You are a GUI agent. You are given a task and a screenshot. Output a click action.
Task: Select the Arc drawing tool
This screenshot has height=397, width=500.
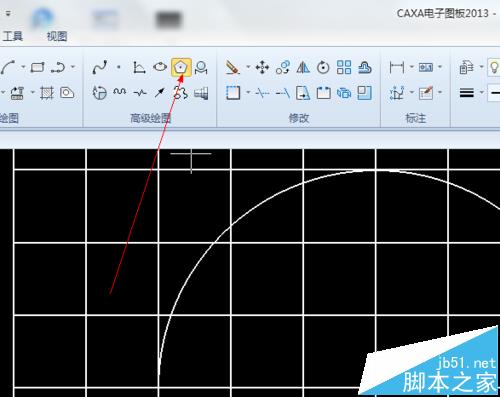click(x=8, y=67)
